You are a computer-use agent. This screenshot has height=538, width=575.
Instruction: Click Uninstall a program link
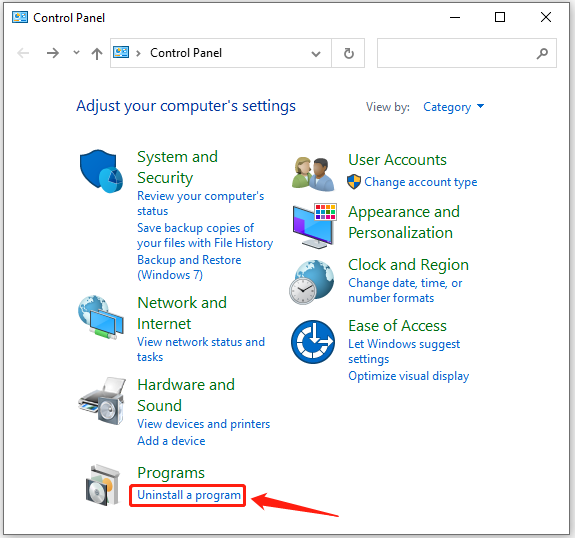189,495
